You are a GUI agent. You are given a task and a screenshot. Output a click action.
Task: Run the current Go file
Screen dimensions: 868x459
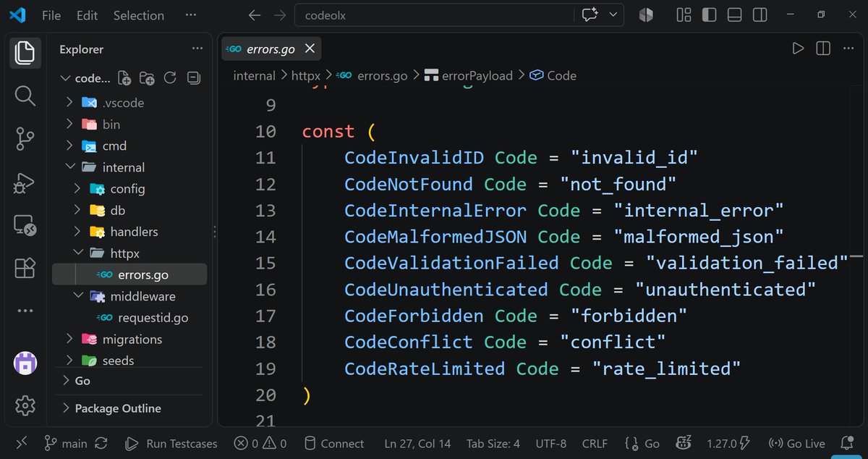798,49
